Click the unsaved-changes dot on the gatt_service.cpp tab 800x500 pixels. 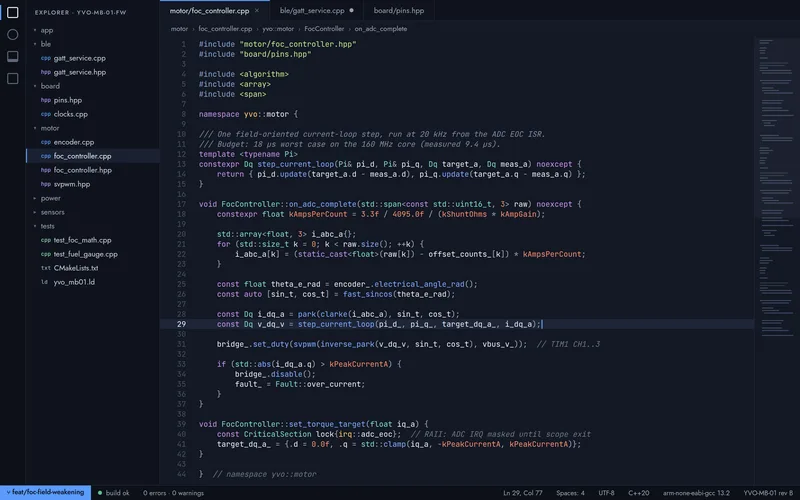pyautogui.click(x=351, y=10)
